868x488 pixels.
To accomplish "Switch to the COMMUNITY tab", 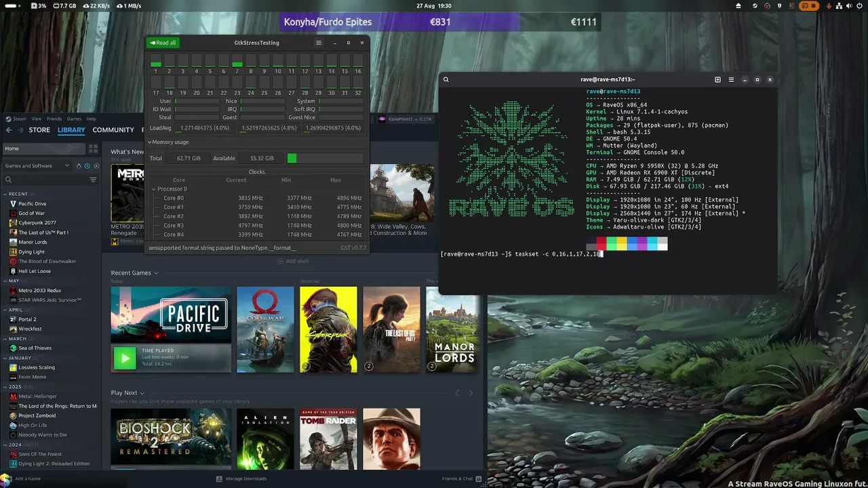I will click(x=113, y=130).
